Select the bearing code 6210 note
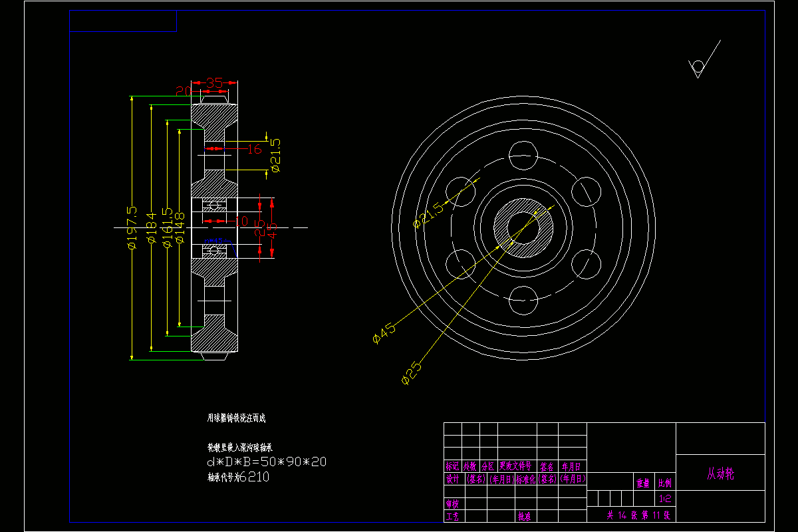Screen dimensions: 798x532 (239, 477)
